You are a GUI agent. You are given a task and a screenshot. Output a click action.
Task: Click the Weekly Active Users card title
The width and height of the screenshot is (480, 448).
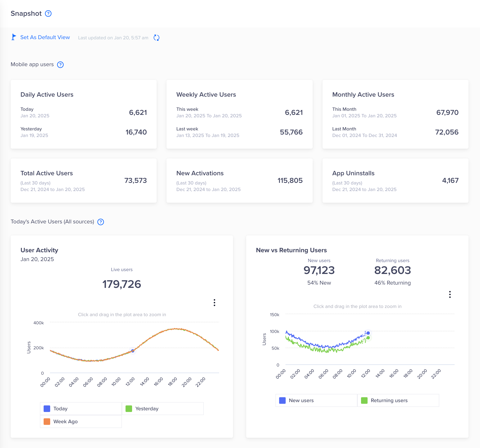pyautogui.click(x=206, y=95)
